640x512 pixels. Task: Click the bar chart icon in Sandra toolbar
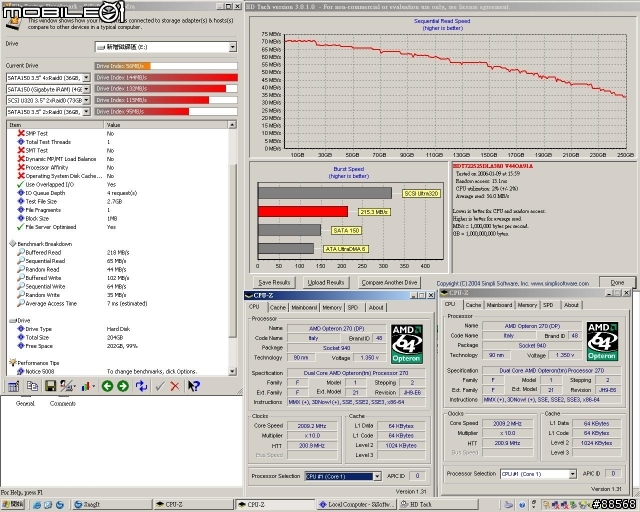(86, 386)
